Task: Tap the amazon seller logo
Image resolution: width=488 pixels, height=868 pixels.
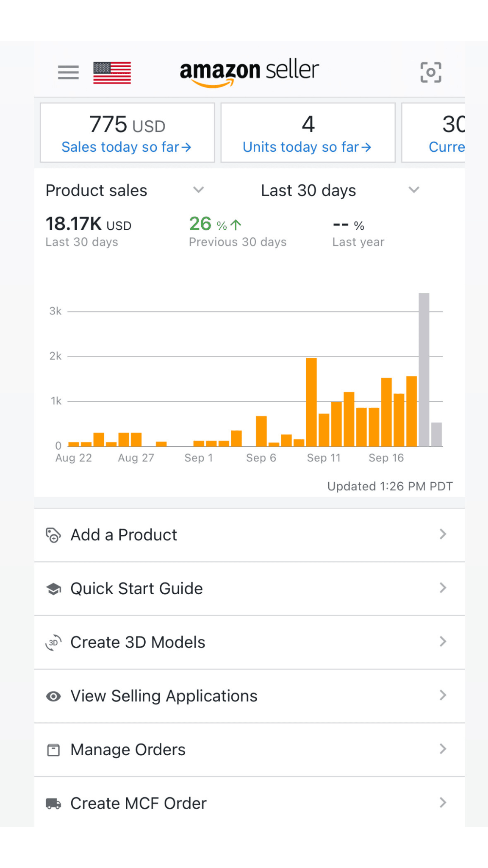Action: click(x=249, y=72)
